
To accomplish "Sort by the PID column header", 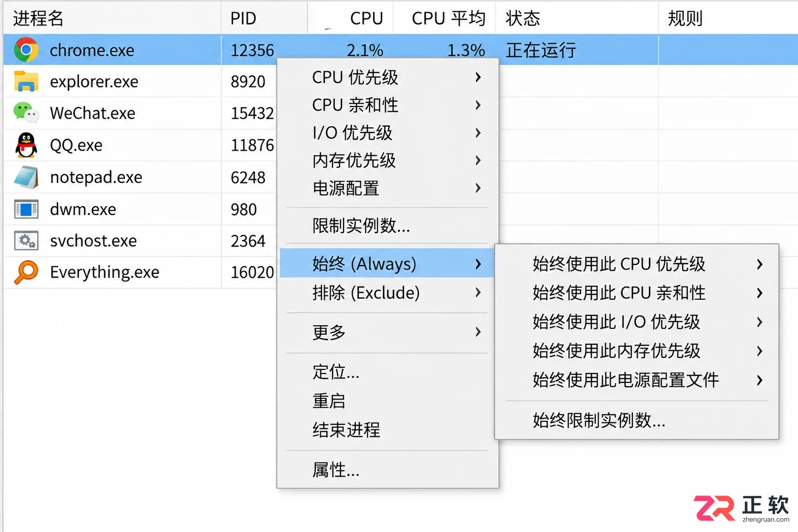I will (x=264, y=18).
